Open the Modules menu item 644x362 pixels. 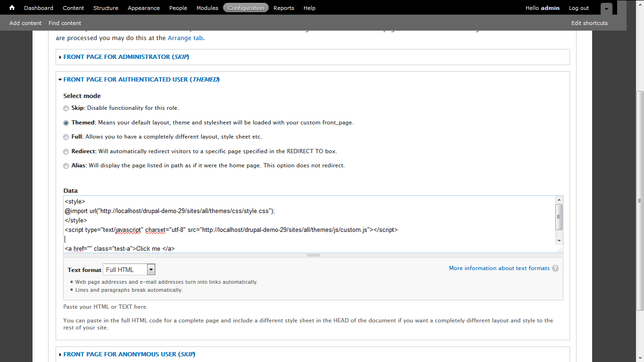(207, 8)
